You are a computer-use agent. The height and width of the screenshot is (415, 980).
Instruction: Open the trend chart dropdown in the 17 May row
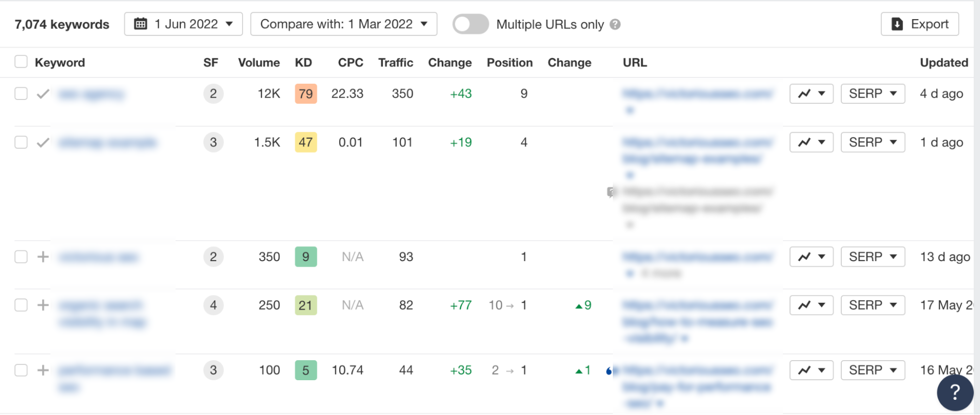[811, 305]
